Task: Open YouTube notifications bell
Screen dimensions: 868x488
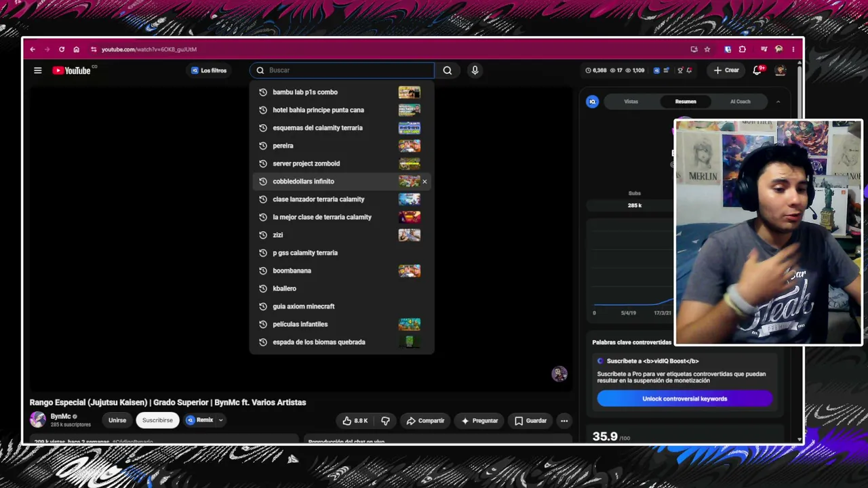Action: pyautogui.click(x=757, y=70)
